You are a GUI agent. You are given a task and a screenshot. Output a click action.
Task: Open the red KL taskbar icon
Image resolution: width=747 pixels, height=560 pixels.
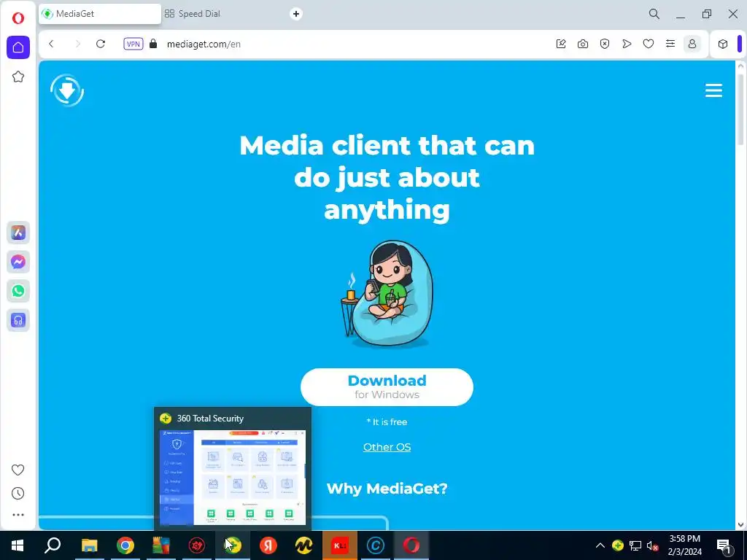point(340,545)
